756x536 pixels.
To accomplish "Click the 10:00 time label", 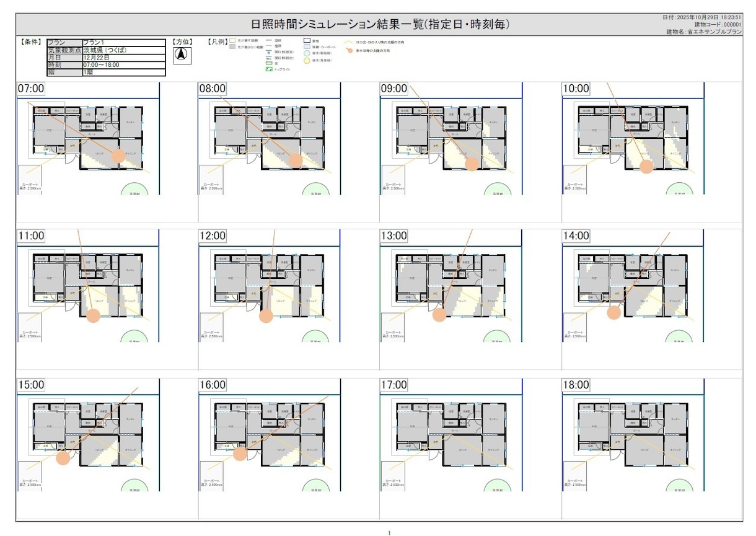I will [576, 89].
